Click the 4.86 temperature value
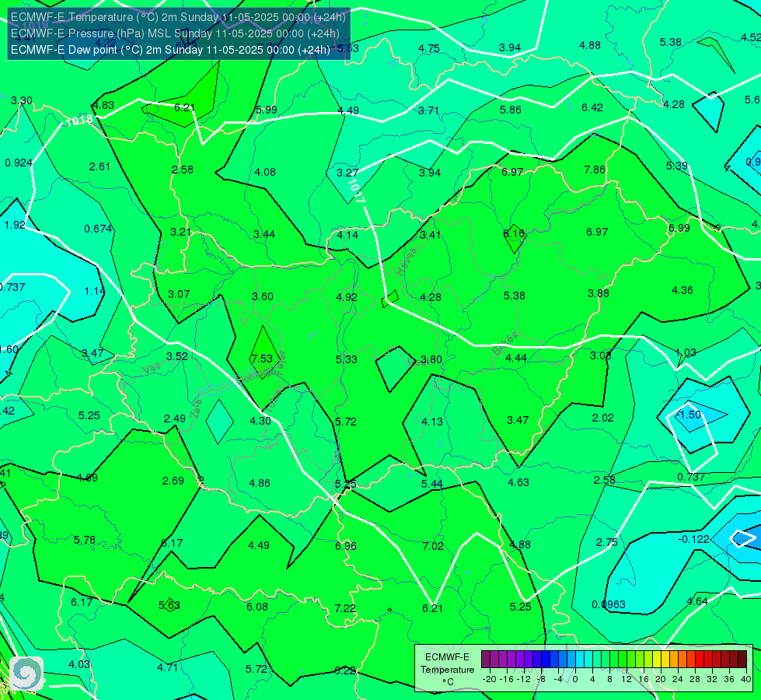761x700 pixels. [x=260, y=483]
